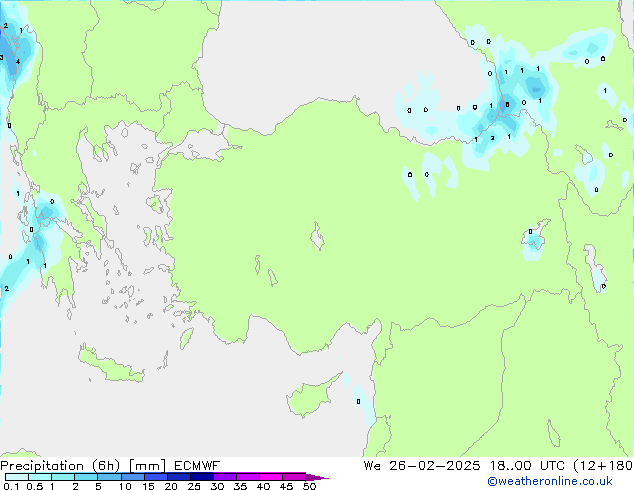Click the '[mm]' unit label
This screenshot has width=634, height=490.
pos(147,466)
